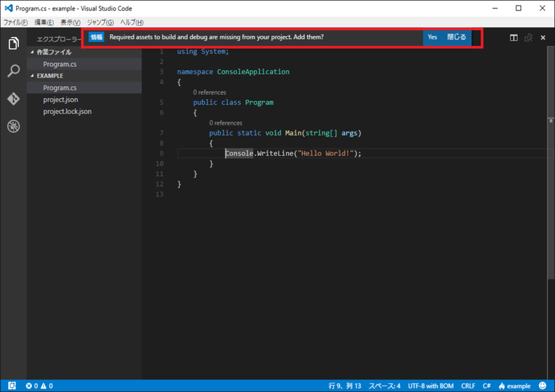Click Yes to add required assets

pos(432,37)
